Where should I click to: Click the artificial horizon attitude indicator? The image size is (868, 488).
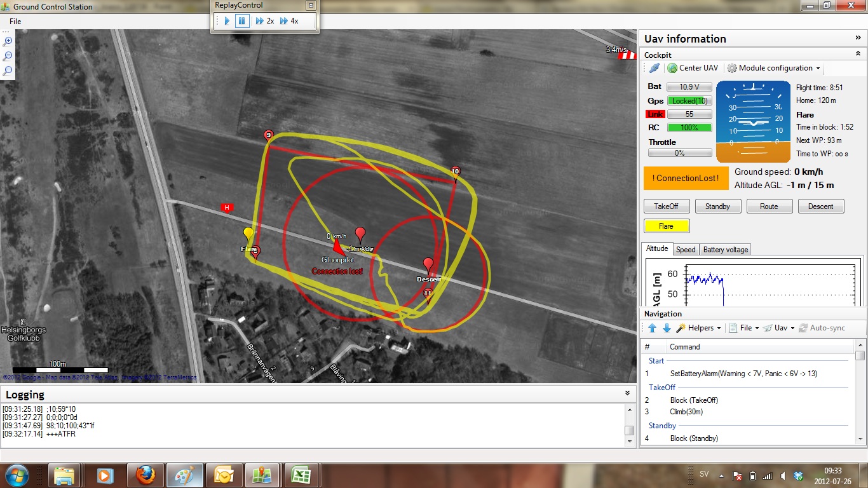click(x=753, y=122)
